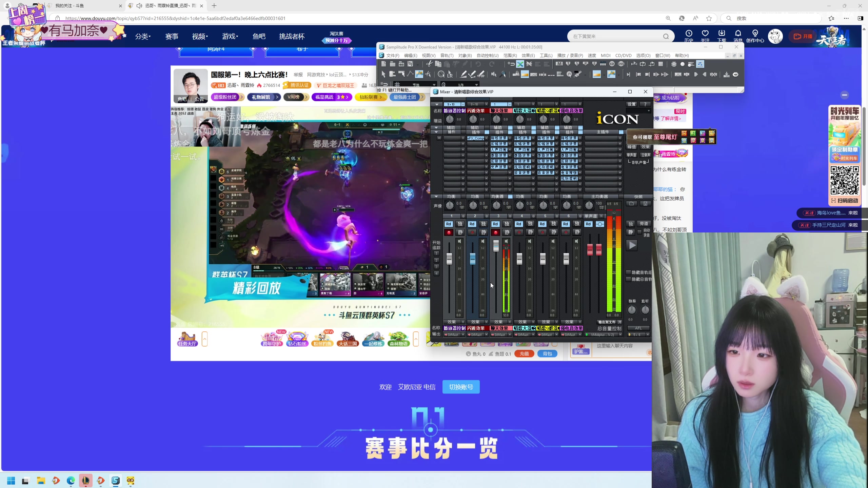Open the 1/8 quantize dropdown in Samplitude
This screenshot has height=488, width=868.
(476, 85)
